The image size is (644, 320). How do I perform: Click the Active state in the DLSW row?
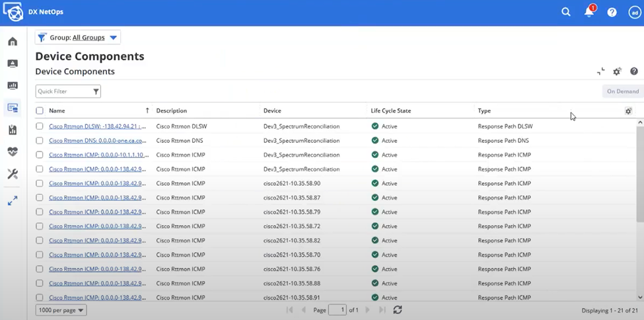coord(384,126)
